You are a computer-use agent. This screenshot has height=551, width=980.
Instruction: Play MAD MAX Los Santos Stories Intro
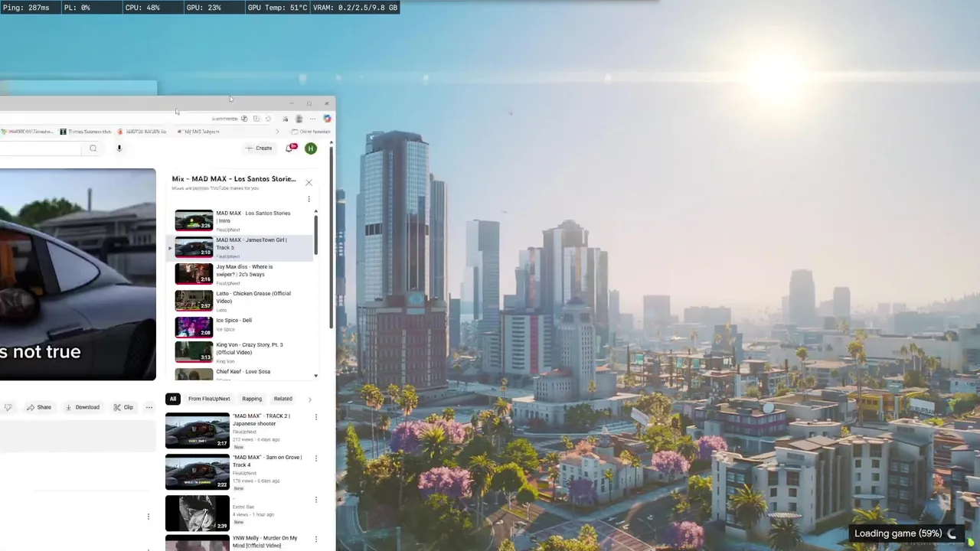pos(240,220)
